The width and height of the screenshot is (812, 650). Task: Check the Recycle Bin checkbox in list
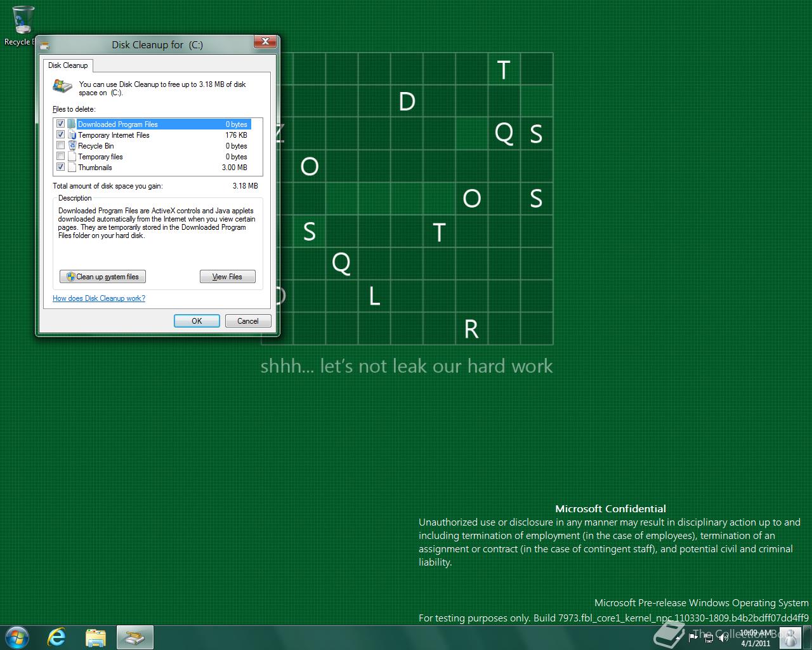pyautogui.click(x=61, y=145)
